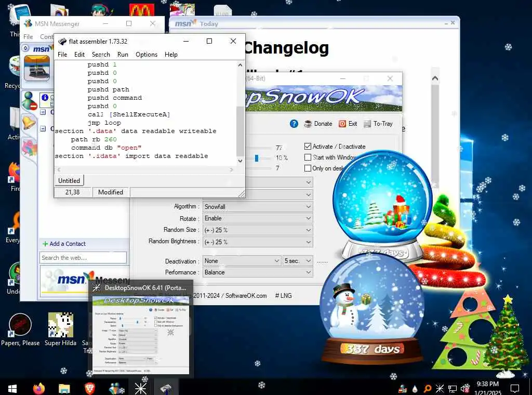This screenshot has width=532, height=395.
Task: Open the Random Size dropdown
Action: pyautogui.click(x=258, y=230)
